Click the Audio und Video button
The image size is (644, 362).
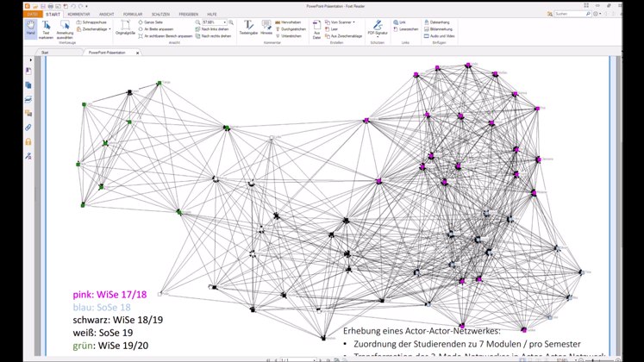tap(441, 36)
